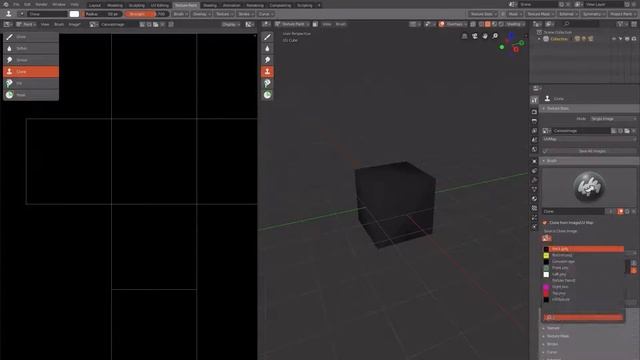
Task: Open the Blender logo menu
Action: pyautogui.click(x=6, y=4)
